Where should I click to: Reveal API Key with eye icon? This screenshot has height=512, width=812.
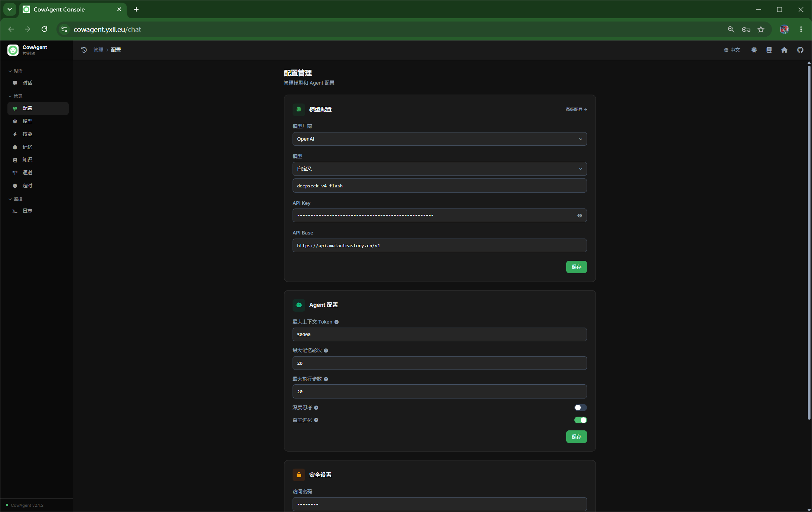point(580,216)
